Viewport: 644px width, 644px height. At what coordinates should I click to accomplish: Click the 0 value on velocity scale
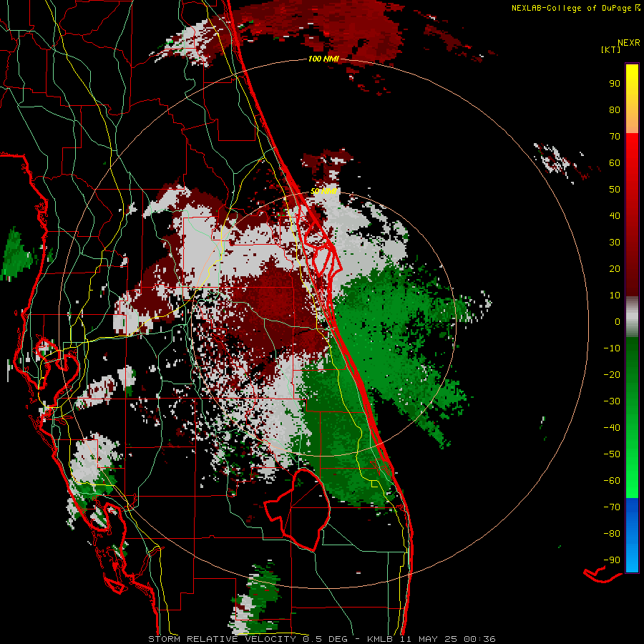tap(618, 322)
